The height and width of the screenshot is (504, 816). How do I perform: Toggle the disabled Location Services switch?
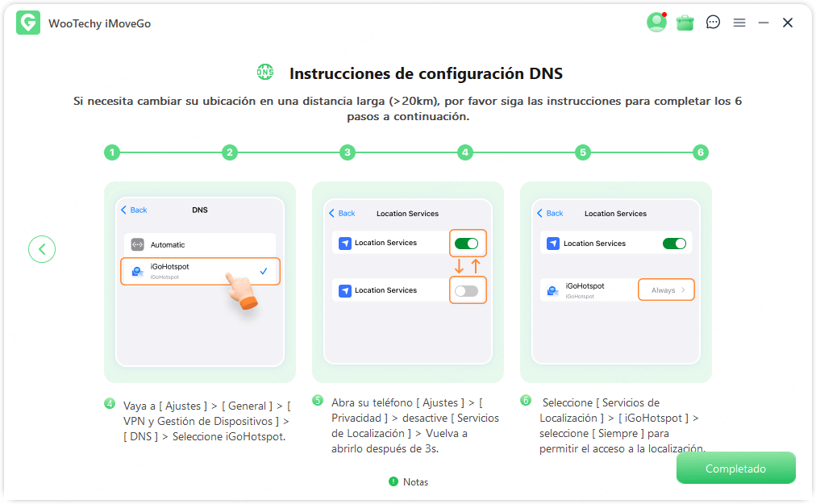pos(468,289)
